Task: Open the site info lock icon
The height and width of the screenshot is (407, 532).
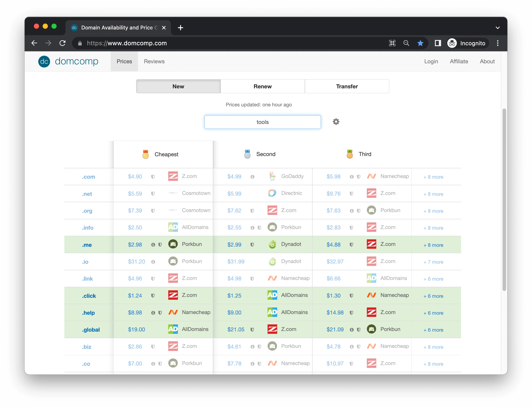Action: (x=80, y=43)
